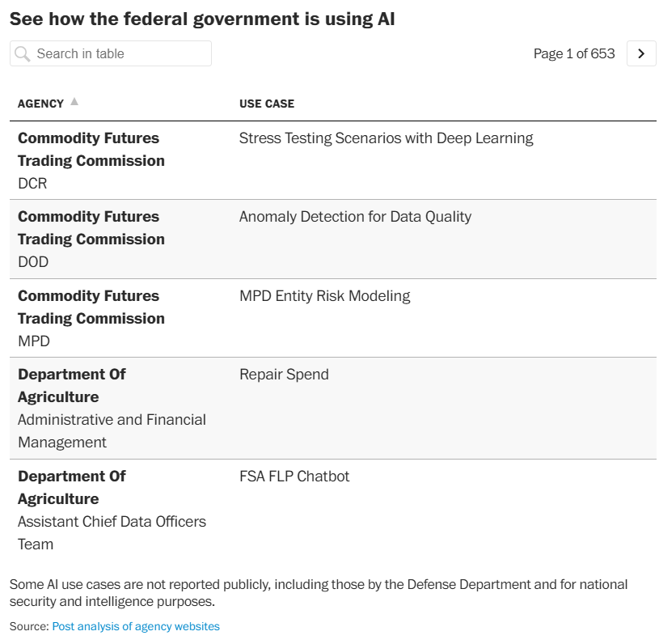Select Anomaly Detection for Data Quality row
659x644 pixels.
(355, 217)
